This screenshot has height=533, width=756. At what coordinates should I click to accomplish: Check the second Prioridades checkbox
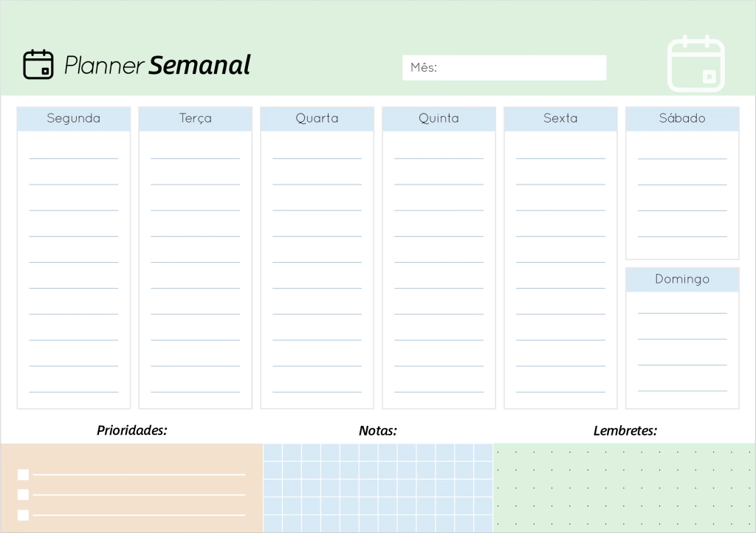click(23, 495)
